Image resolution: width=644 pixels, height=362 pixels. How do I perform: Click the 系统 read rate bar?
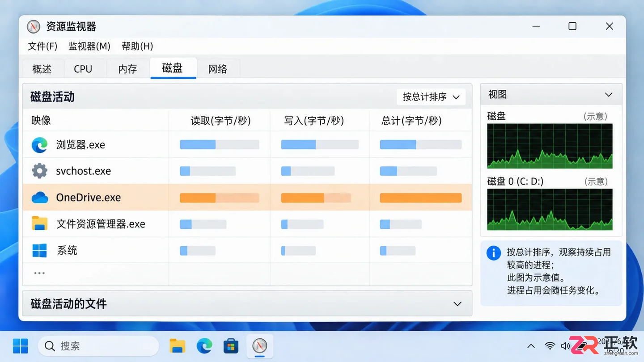(198, 250)
